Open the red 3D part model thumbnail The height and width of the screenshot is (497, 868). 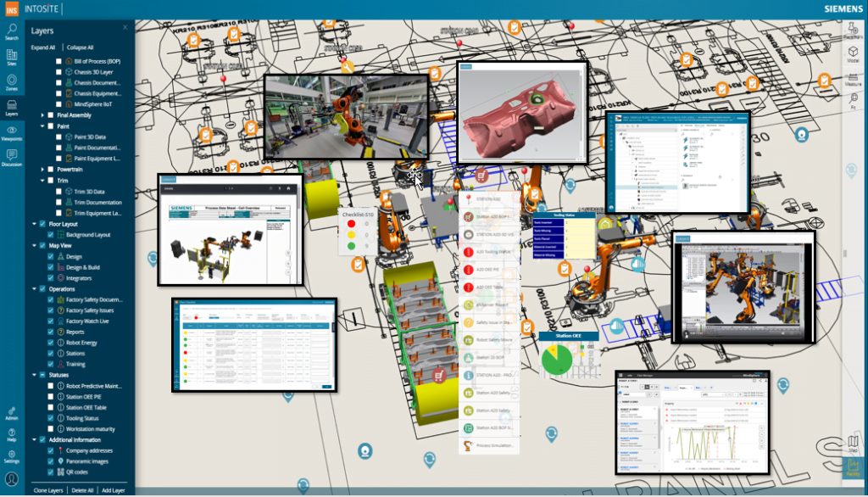click(522, 113)
